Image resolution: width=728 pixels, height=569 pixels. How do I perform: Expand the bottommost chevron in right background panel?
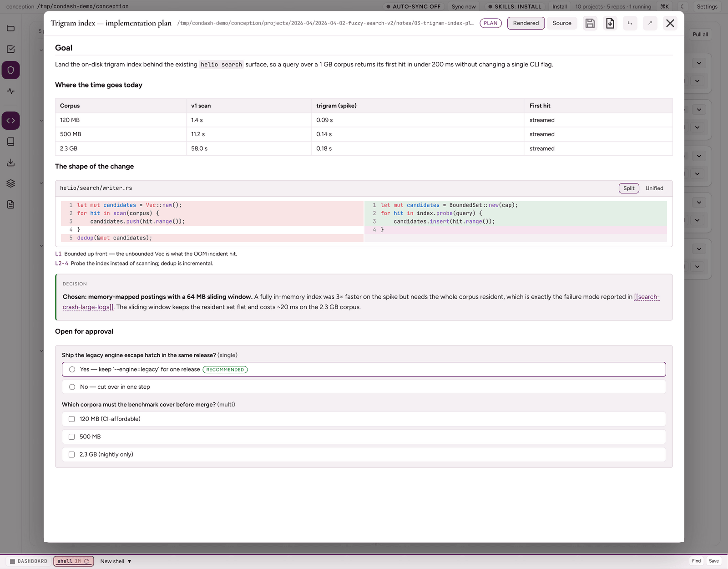click(697, 267)
